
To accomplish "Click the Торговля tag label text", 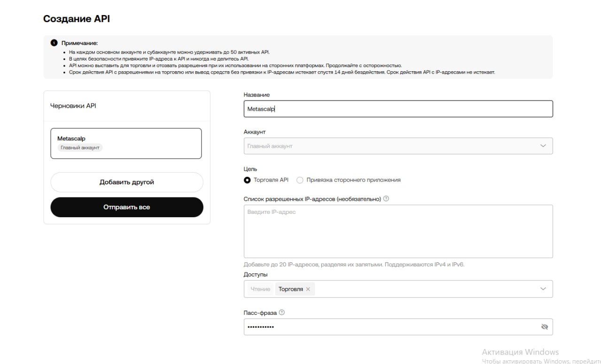I will [291, 289].
